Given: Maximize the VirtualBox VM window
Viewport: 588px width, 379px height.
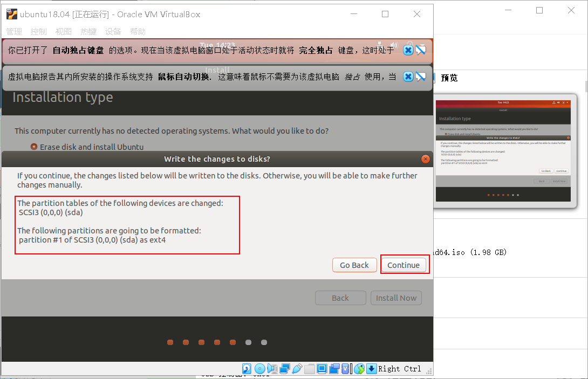Looking at the screenshot, I should tap(385, 14).
